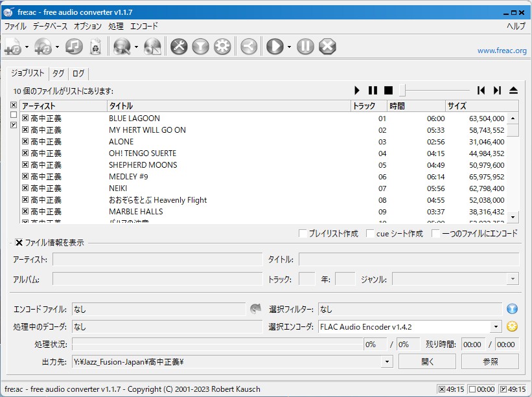Stop encoding with the X toolbar icon
The height and width of the screenshot is (397, 532).
(x=328, y=47)
